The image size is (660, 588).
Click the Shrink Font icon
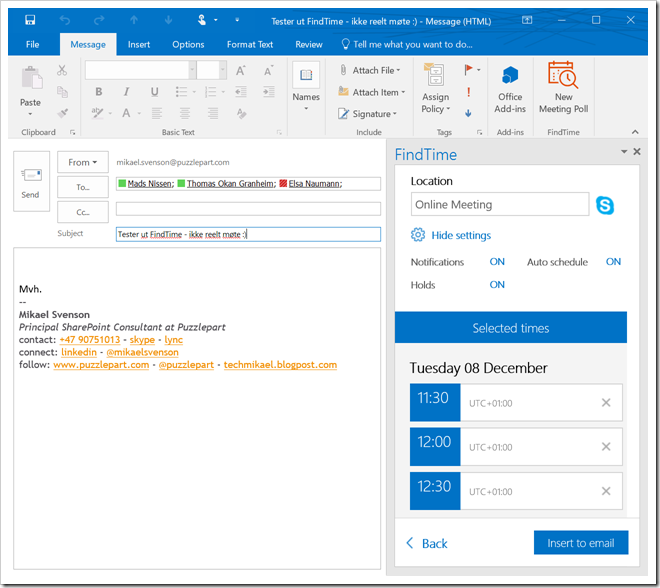(x=269, y=70)
